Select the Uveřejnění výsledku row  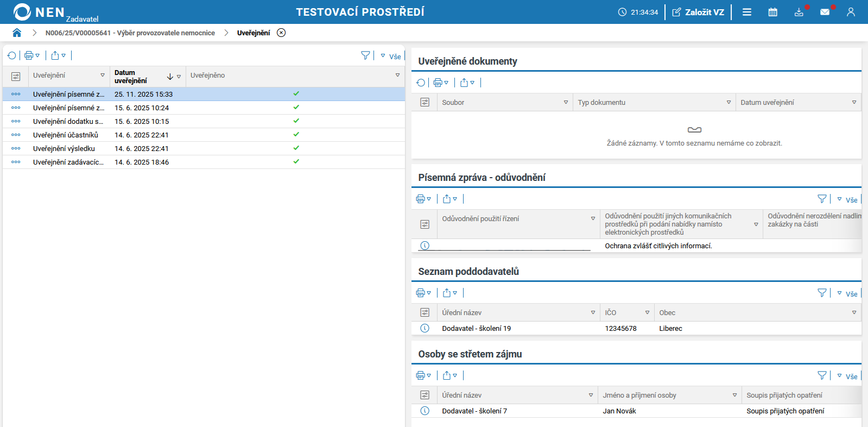64,148
